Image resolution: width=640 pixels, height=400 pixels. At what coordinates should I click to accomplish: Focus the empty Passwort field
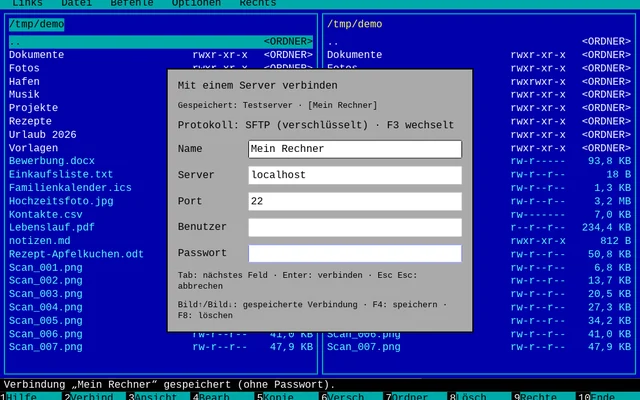(355, 253)
